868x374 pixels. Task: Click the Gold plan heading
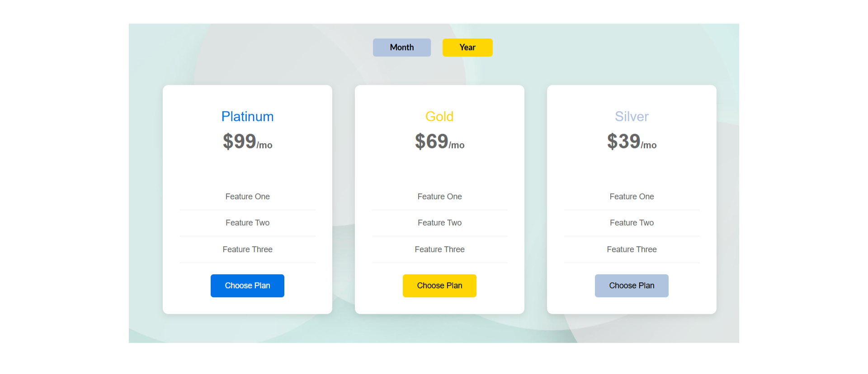point(439,117)
